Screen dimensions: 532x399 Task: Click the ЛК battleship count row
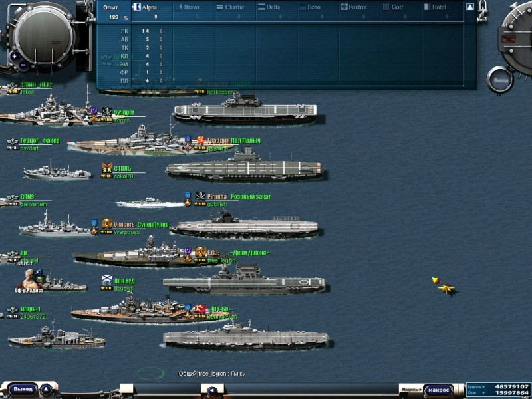142,31
